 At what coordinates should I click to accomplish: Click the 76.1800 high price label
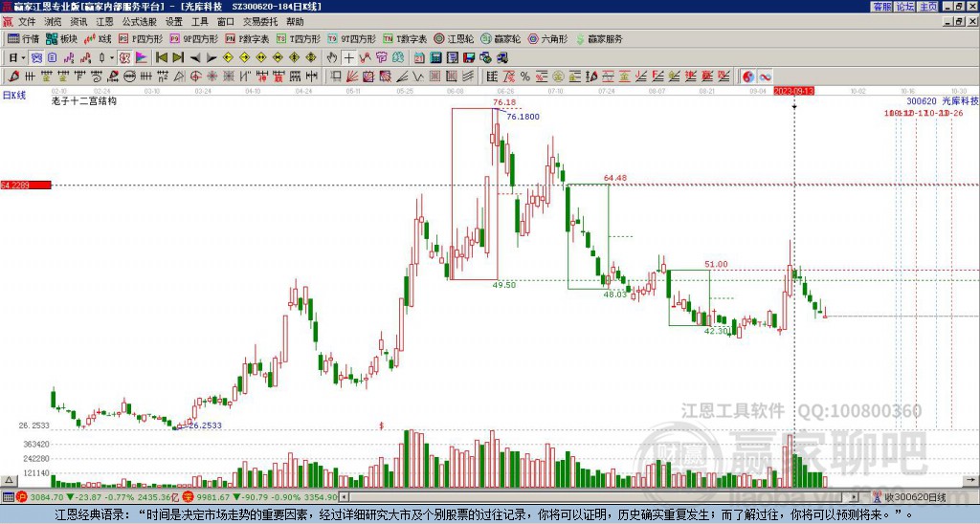click(523, 117)
